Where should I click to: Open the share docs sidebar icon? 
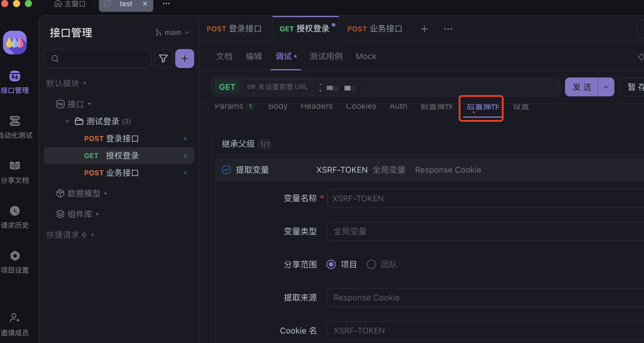pyautogui.click(x=15, y=166)
